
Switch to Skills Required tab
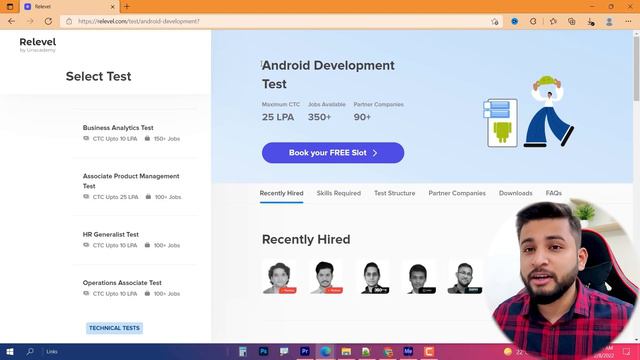click(339, 193)
